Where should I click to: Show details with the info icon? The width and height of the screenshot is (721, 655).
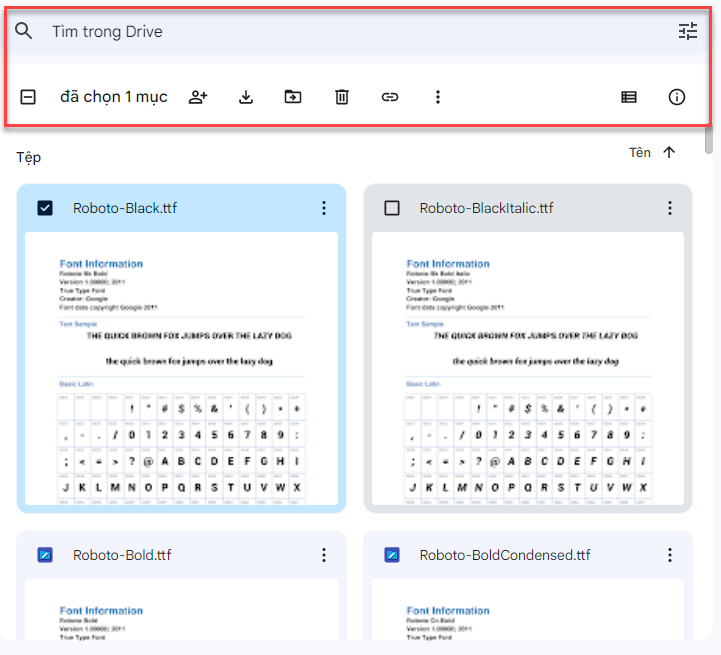tap(676, 97)
